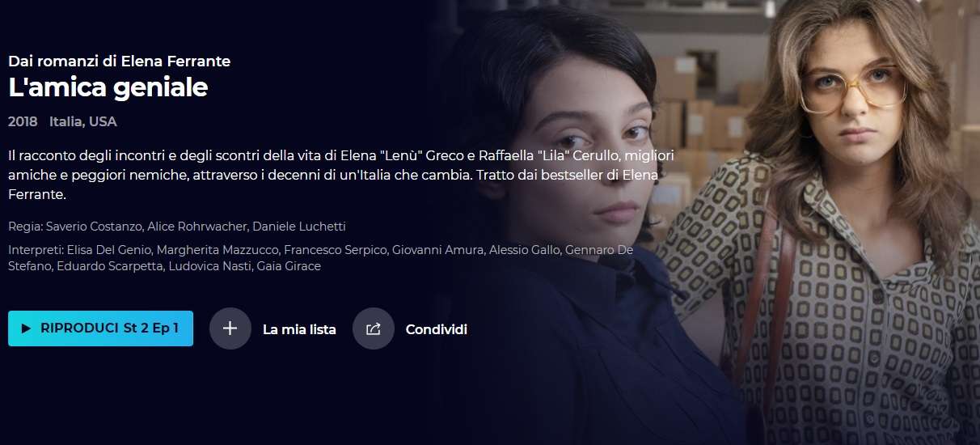Viewport: 980px width, 445px height.
Task: Select cast member Giovanni Amura
Action: pyautogui.click(x=437, y=251)
